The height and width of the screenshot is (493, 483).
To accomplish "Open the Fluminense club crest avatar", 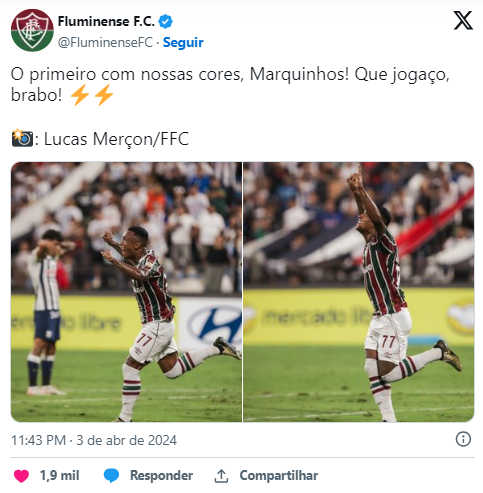I will tap(32, 30).
